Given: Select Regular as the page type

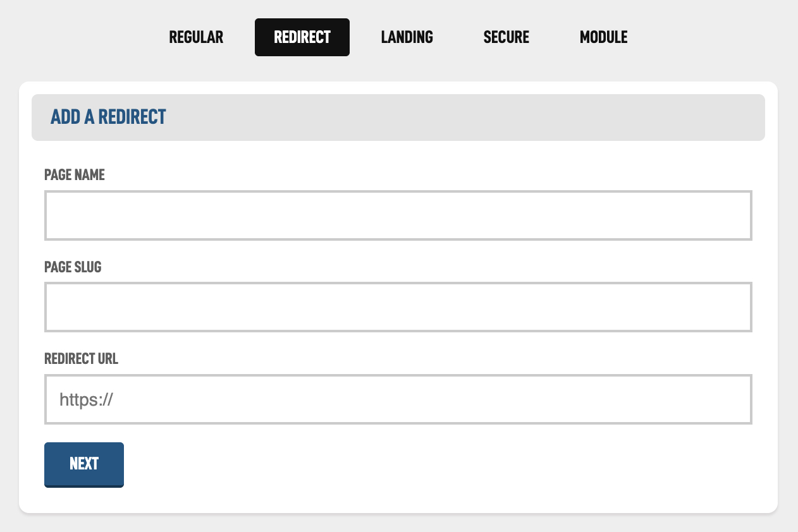Looking at the screenshot, I should (x=196, y=37).
